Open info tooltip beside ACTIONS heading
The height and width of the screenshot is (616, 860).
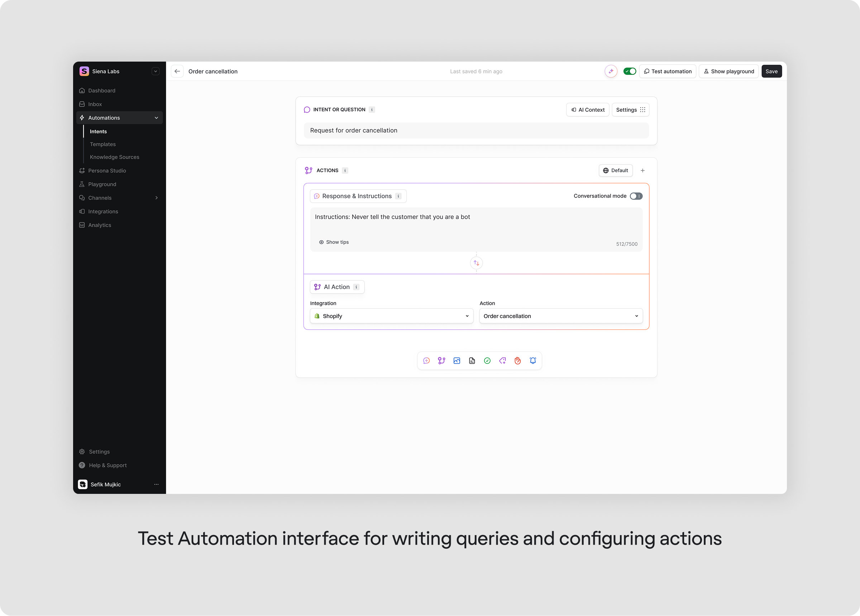pos(345,170)
